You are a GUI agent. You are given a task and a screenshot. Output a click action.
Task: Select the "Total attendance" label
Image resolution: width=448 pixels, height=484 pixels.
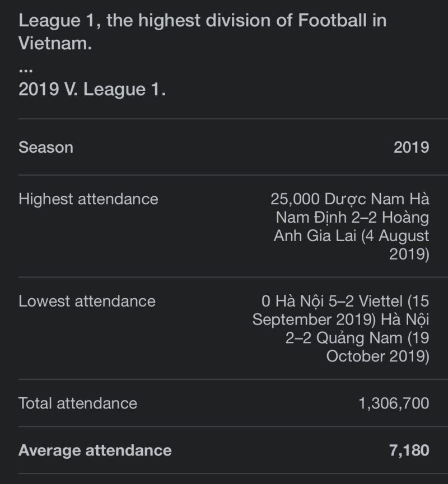coord(78,403)
